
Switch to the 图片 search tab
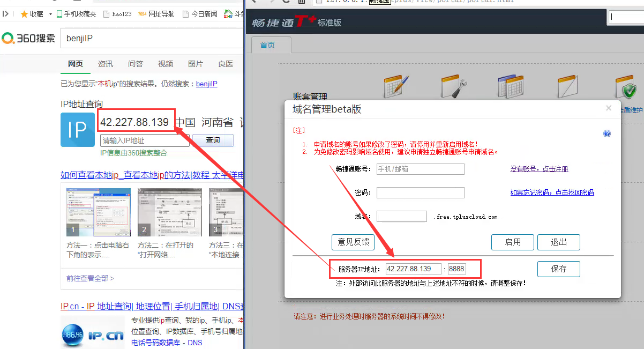tap(196, 64)
